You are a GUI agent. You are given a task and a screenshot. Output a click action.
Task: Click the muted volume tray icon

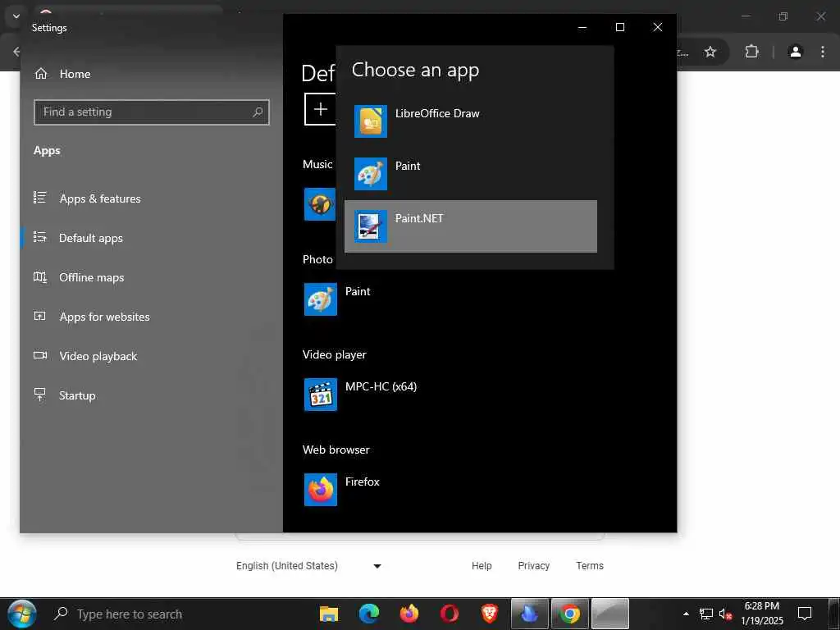pos(725,614)
